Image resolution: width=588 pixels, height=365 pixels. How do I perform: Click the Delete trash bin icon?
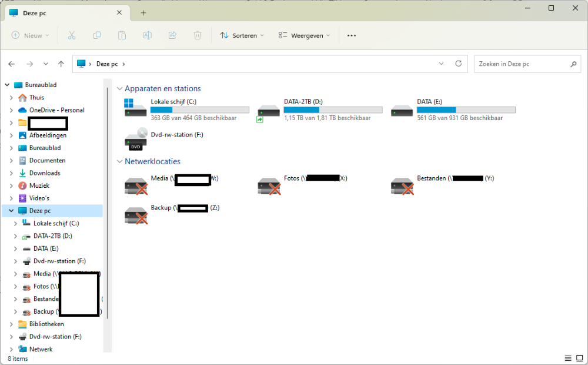coord(198,35)
